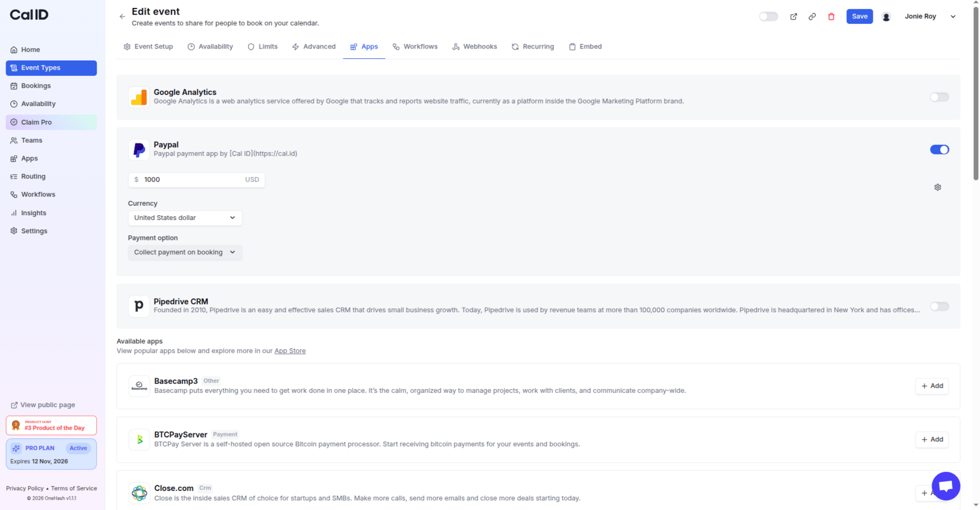Add the Basecamp3 app
980x510 pixels.
932,386
